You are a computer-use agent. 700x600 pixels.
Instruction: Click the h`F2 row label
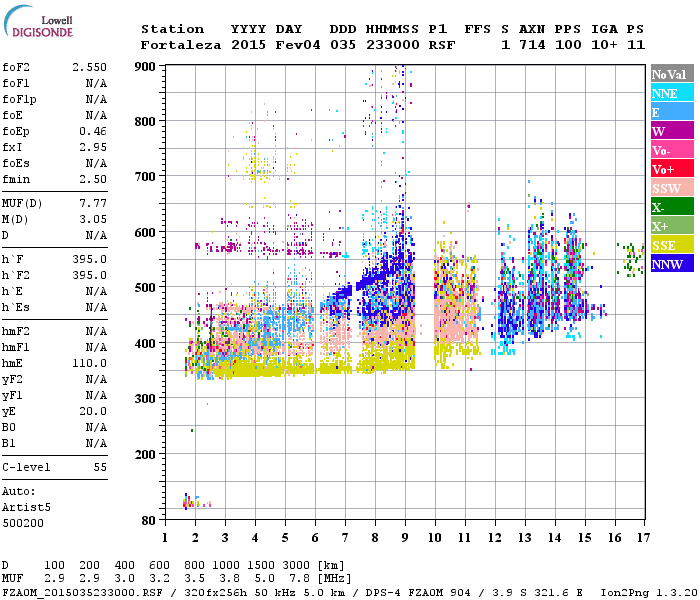pos(16,275)
